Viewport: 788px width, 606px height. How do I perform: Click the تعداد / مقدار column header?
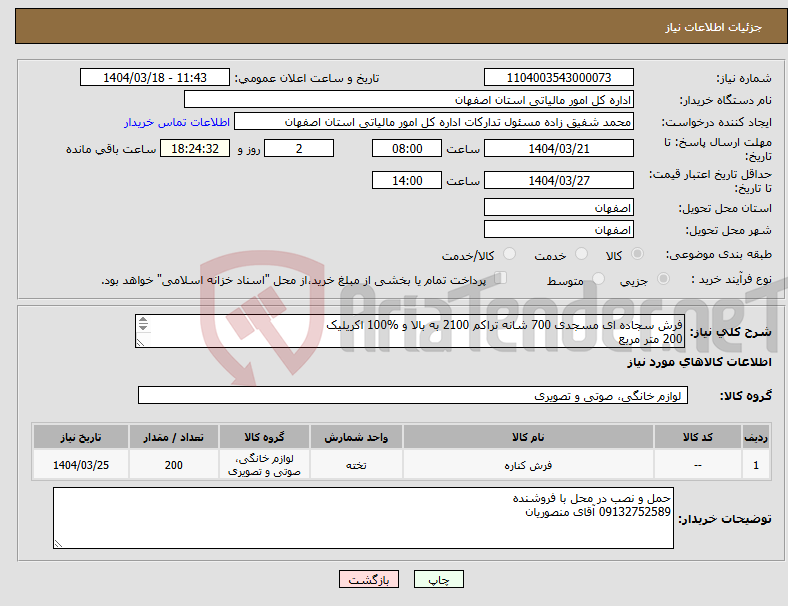[x=173, y=437]
